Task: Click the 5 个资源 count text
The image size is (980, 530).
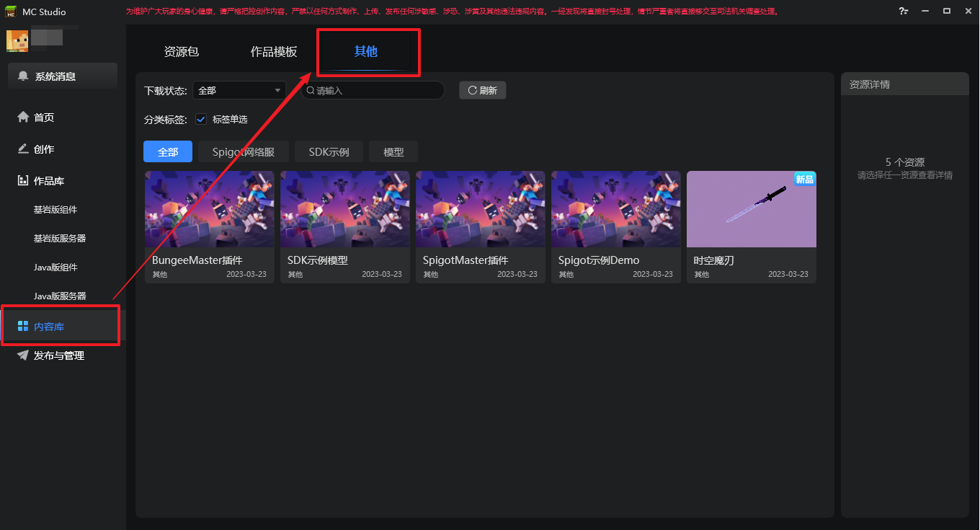Action: click(905, 162)
